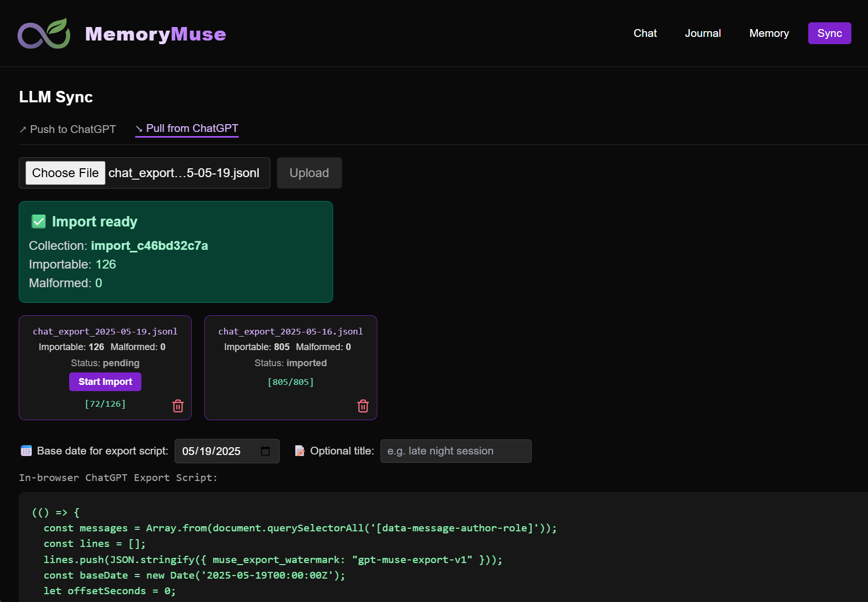Click the chat_export_2025-05-16.jsonl card filename

[291, 331]
